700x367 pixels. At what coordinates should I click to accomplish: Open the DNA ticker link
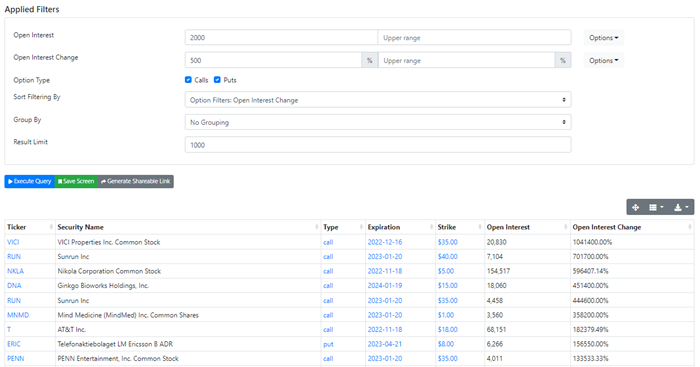tap(14, 286)
